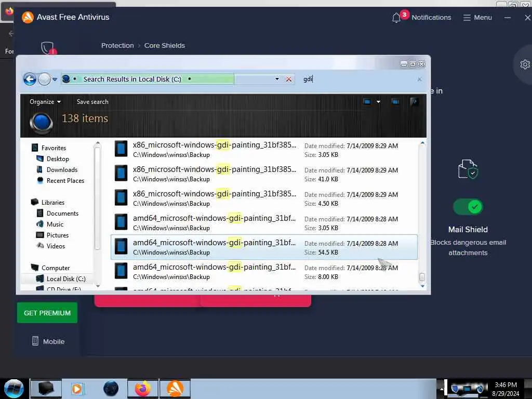Click file icon of 41.0 KB result
This screenshot has height=399, width=532.
click(121, 172)
